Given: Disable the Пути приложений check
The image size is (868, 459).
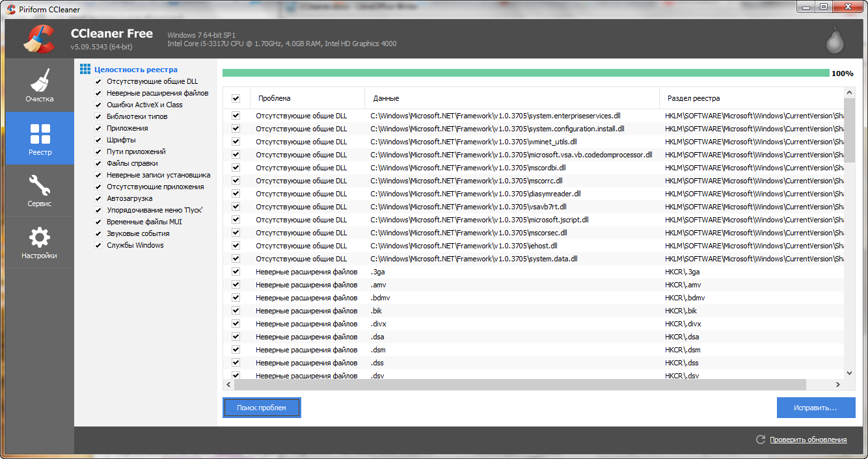Looking at the screenshot, I should point(98,151).
